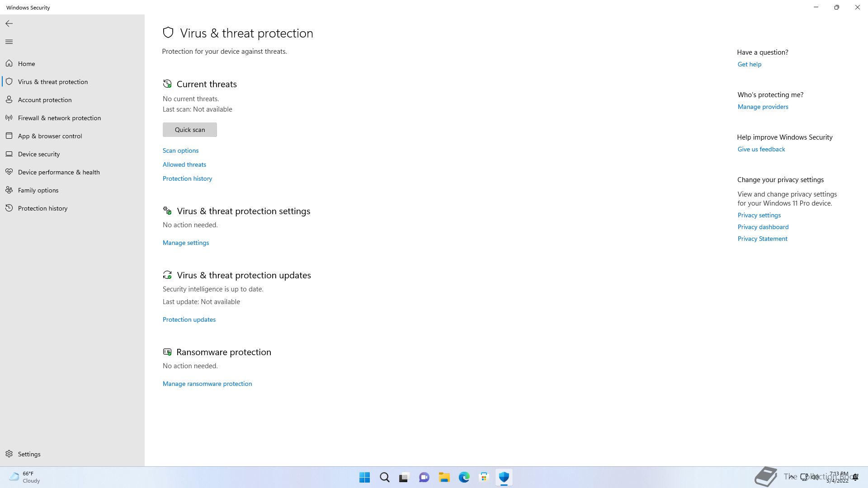868x488 pixels.
Task: Click the Get help link
Action: click(x=750, y=64)
